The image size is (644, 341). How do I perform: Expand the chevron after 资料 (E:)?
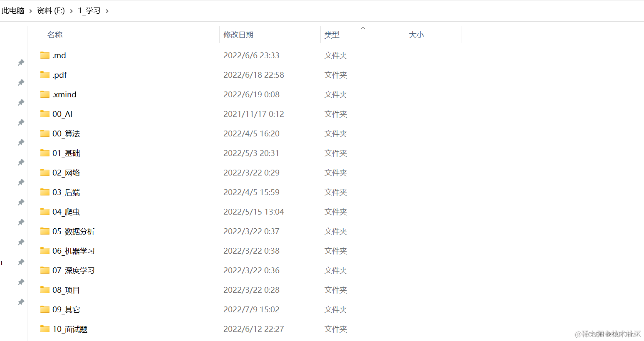[71, 11]
